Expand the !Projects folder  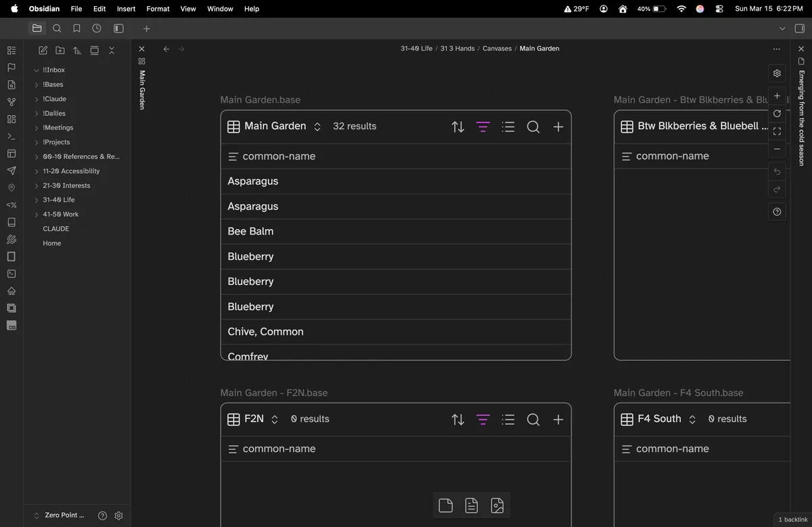37,143
